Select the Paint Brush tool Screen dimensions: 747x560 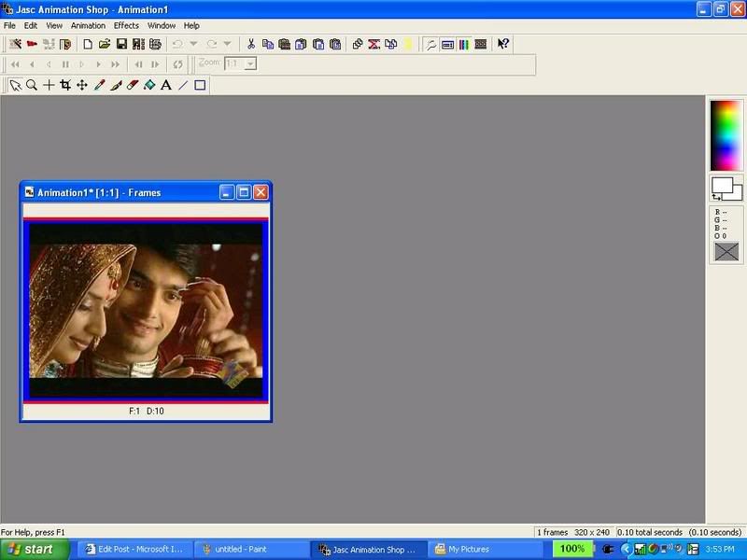(x=116, y=85)
